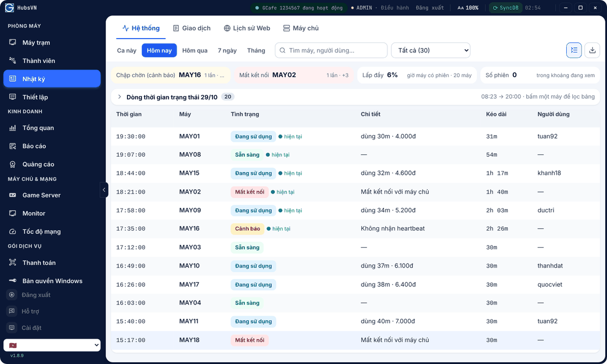The image size is (607, 364).
Task: Open the Tất cả (30) filter dropdown
Action: click(431, 50)
